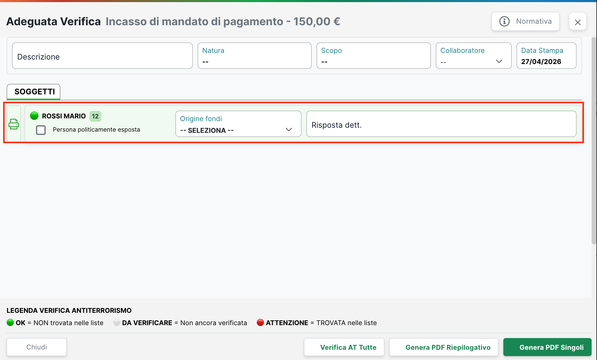This screenshot has height=360, width=597.
Task: Tick Persona politicamente esposta checkbox
Action: pos(41,130)
